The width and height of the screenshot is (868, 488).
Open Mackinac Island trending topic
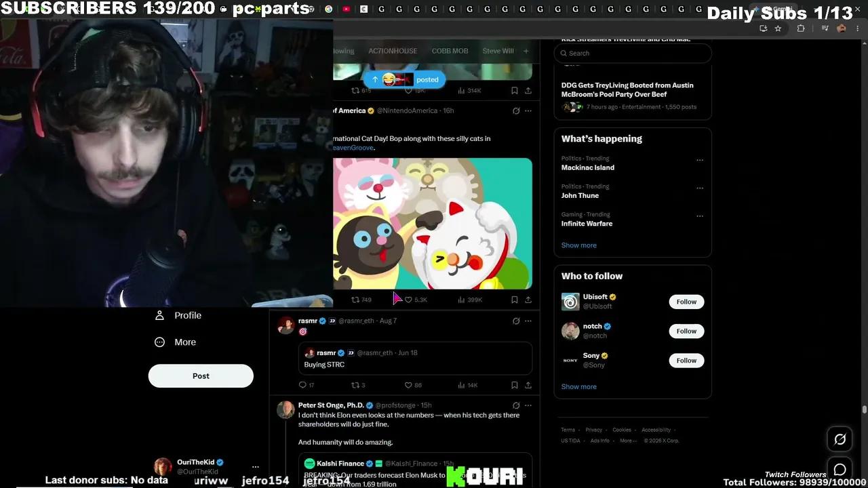[x=588, y=167]
